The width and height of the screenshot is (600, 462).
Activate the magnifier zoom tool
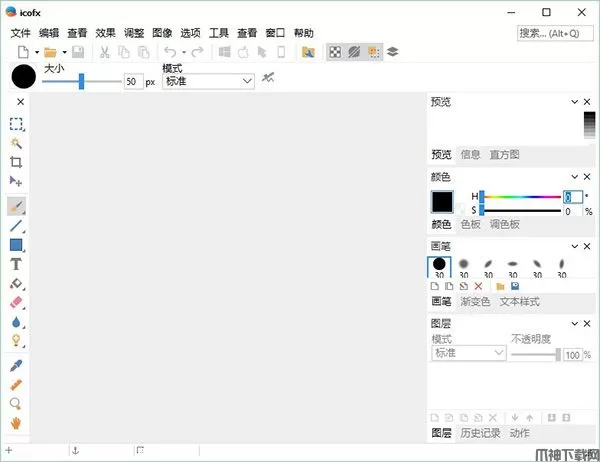[17, 404]
